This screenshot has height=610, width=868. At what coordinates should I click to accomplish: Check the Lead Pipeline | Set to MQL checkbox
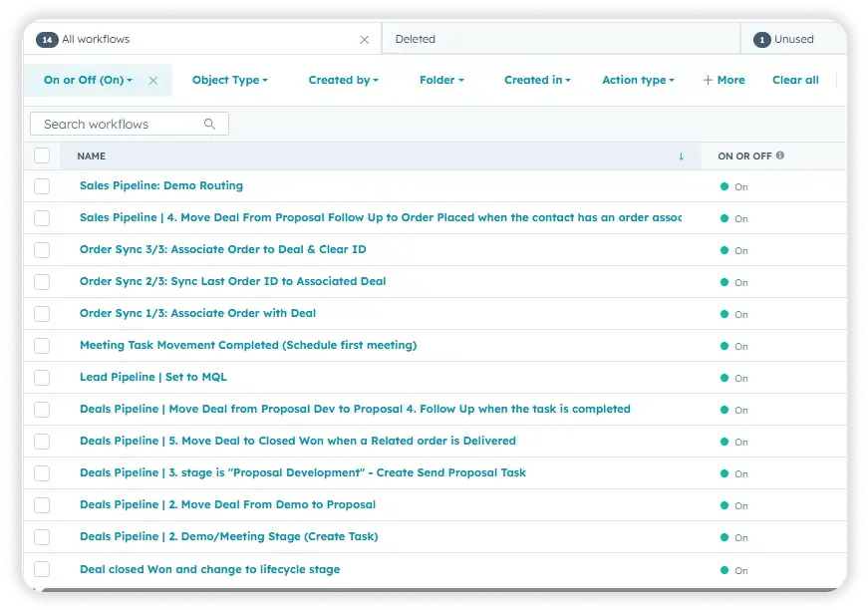tap(42, 378)
